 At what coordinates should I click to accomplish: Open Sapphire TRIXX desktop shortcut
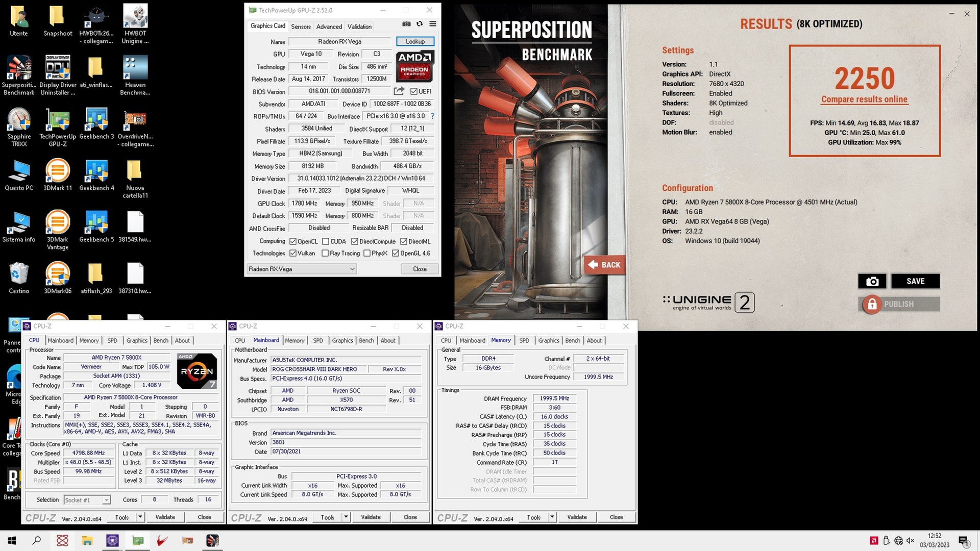(19, 127)
